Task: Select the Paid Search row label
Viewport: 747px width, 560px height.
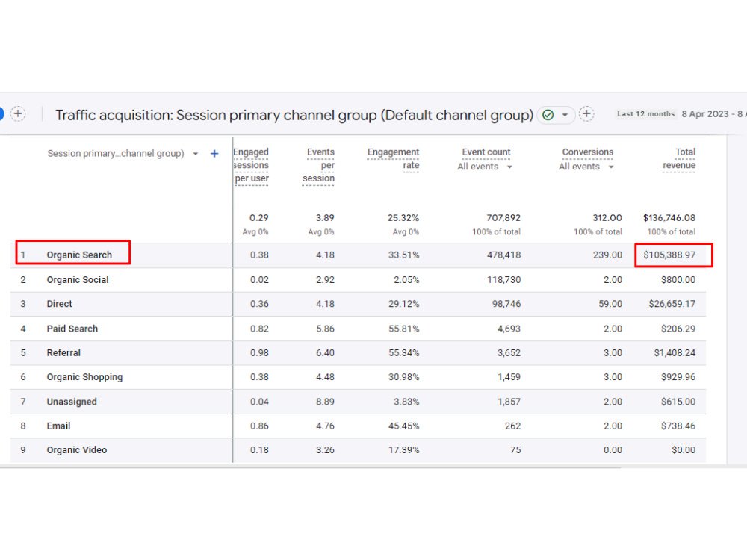Action: [x=72, y=329]
